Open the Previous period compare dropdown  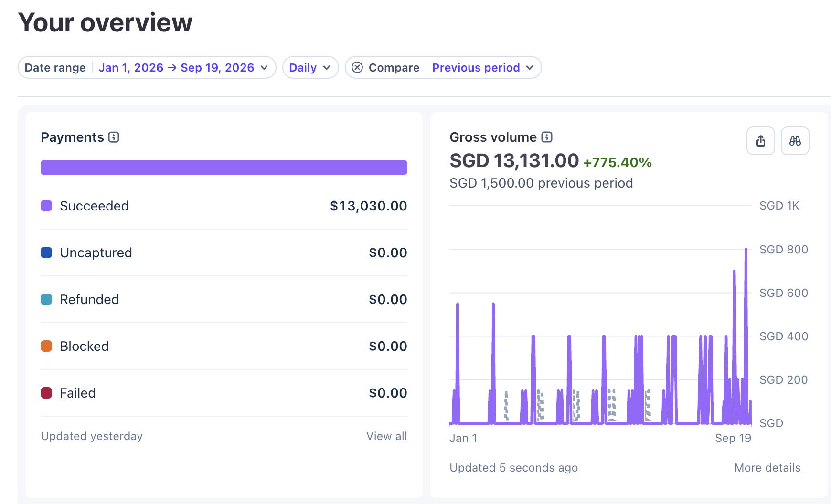483,67
